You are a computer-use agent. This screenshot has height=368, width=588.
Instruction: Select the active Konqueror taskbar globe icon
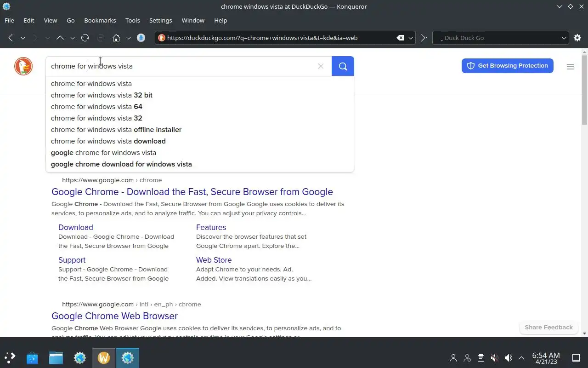pos(128,357)
